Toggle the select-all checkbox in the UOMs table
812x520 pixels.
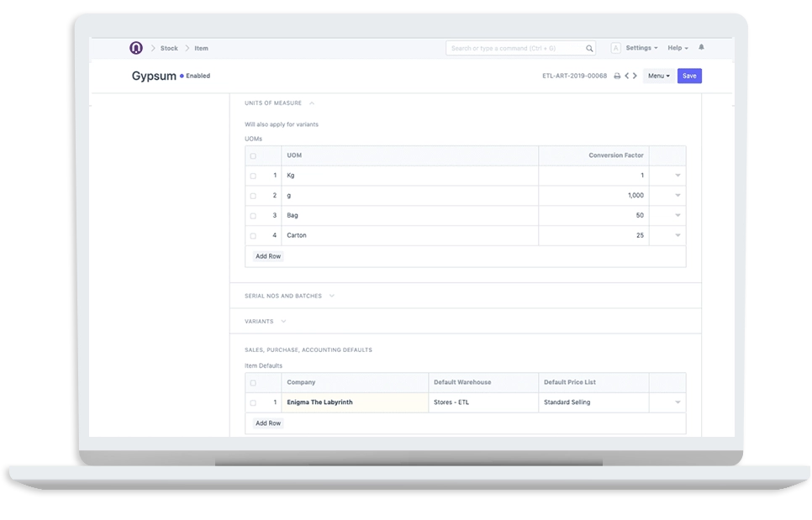[251, 155]
